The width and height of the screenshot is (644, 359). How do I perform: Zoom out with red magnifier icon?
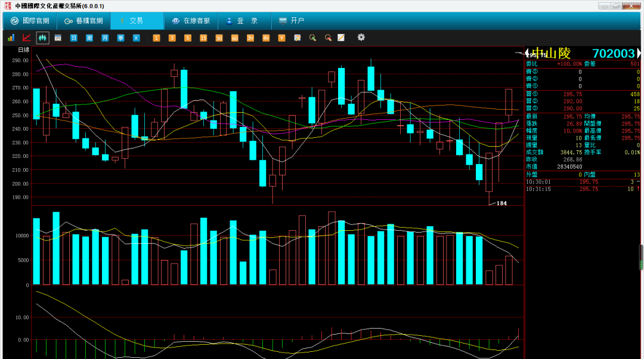[328, 38]
